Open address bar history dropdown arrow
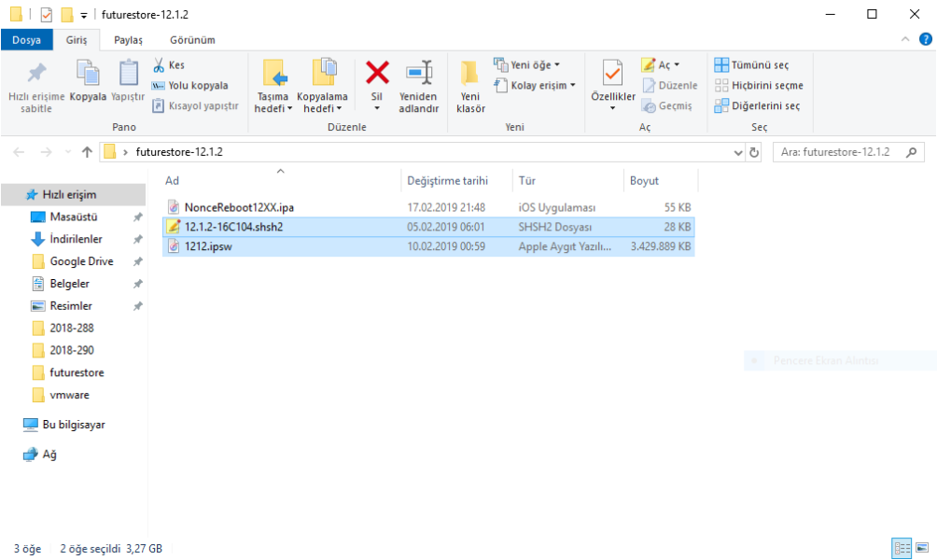This screenshot has height=560, width=937. coord(739,152)
